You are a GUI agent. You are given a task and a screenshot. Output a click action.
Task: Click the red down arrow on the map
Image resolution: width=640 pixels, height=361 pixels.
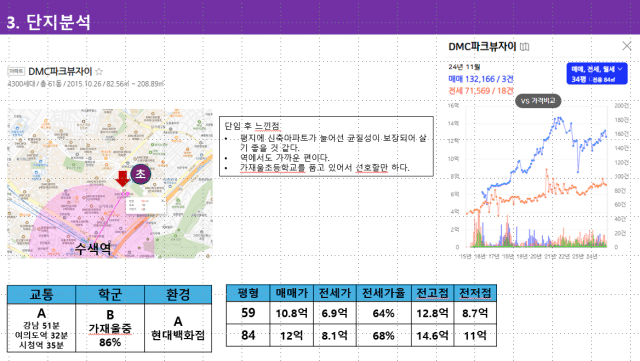coord(122,178)
